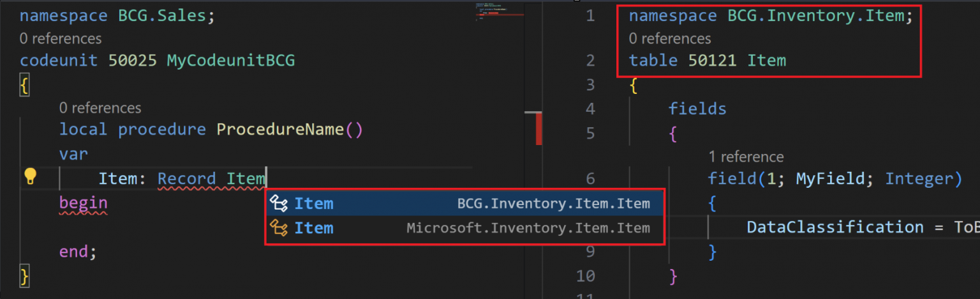Click the Integer type of MyField

coord(923,179)
